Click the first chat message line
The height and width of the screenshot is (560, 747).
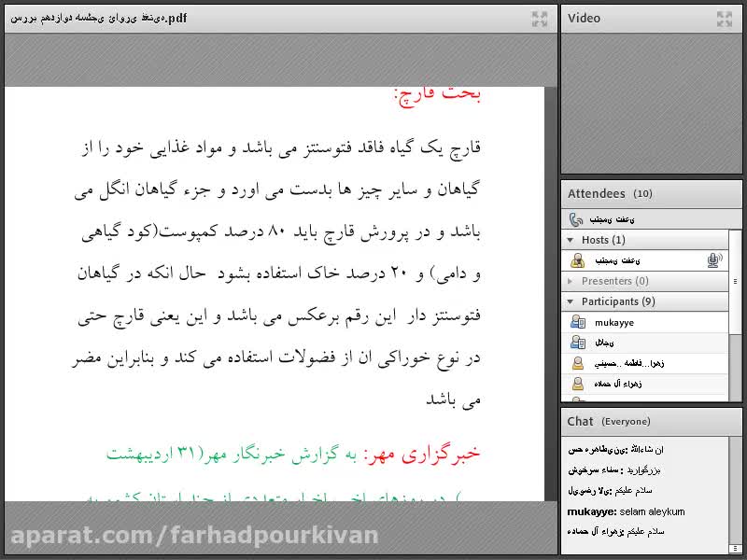click(615, 449)
